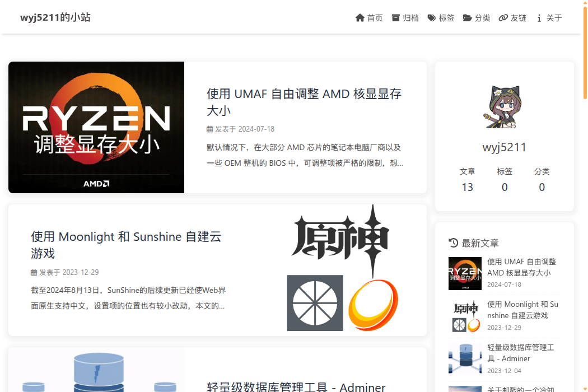Click the orange page scrollbar thumb
588x392 pixels.
click(585, 50)
